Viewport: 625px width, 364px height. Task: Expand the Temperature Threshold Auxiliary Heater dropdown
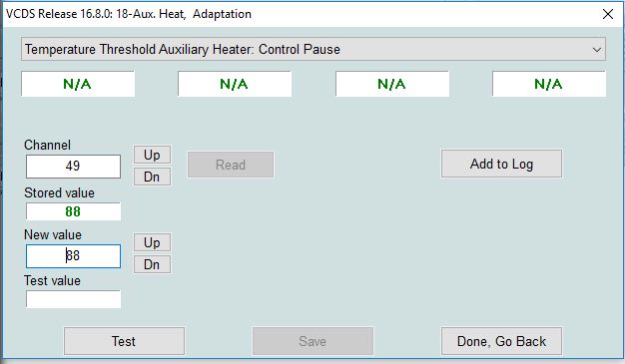pos(313,50)
